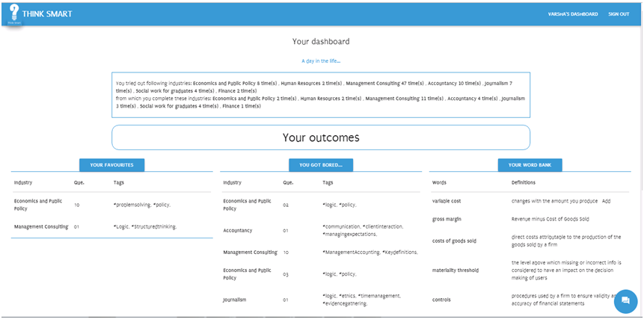
Task: Click Tags header in You Got Bored table
Action: 328,182
